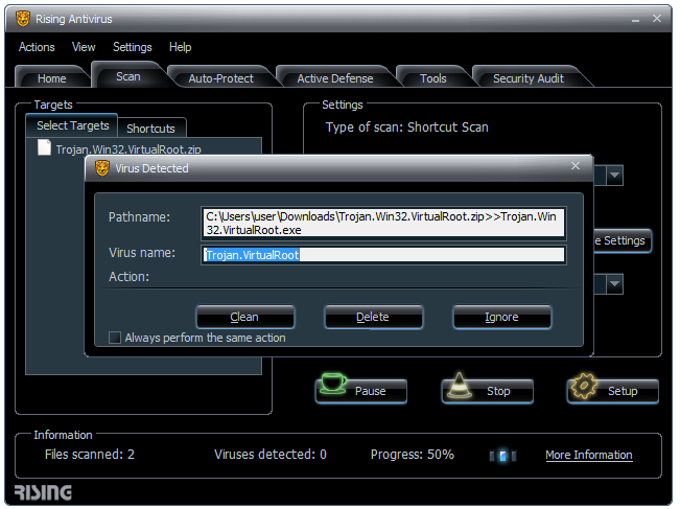Screen dimensions: 680x509
Task: Select the Scan tab
Action: pyautogui.click(x=128, y=77)
